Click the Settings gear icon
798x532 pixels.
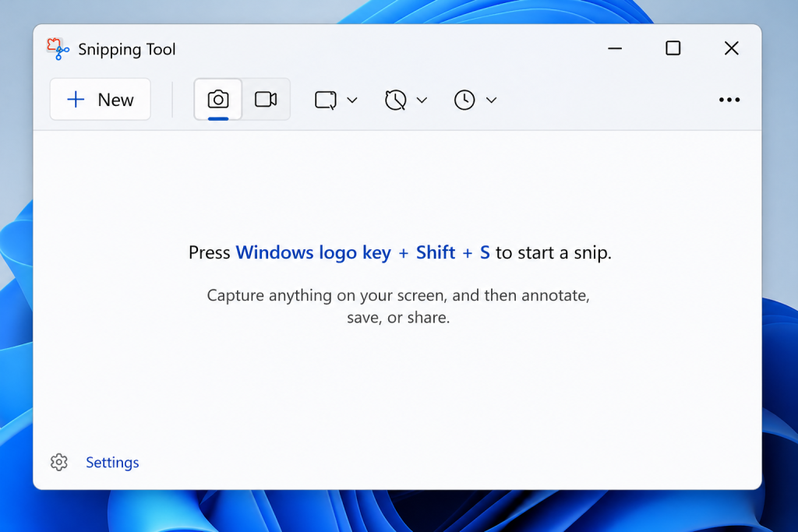(58, 462)
